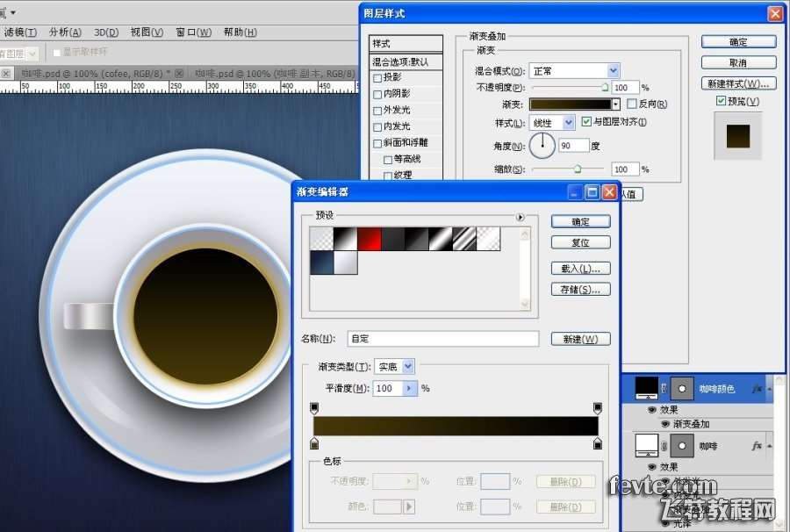
Task: Enable the 纹理 checkbox
Action: (x=388, y=176)
